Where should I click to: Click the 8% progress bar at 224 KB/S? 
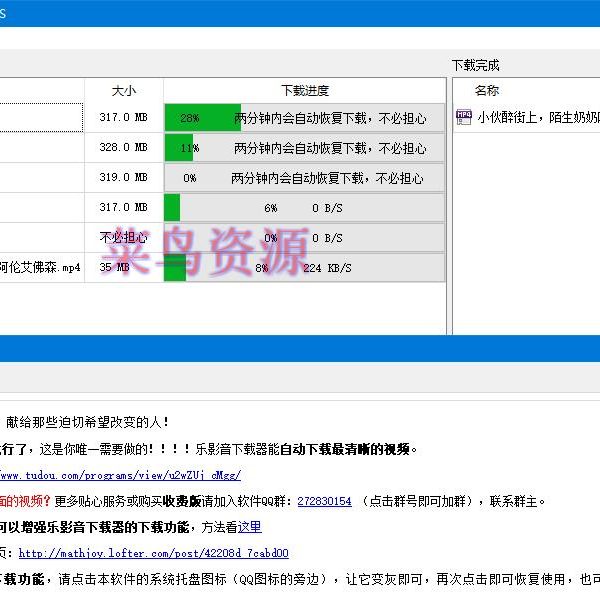tap(304, 268)
